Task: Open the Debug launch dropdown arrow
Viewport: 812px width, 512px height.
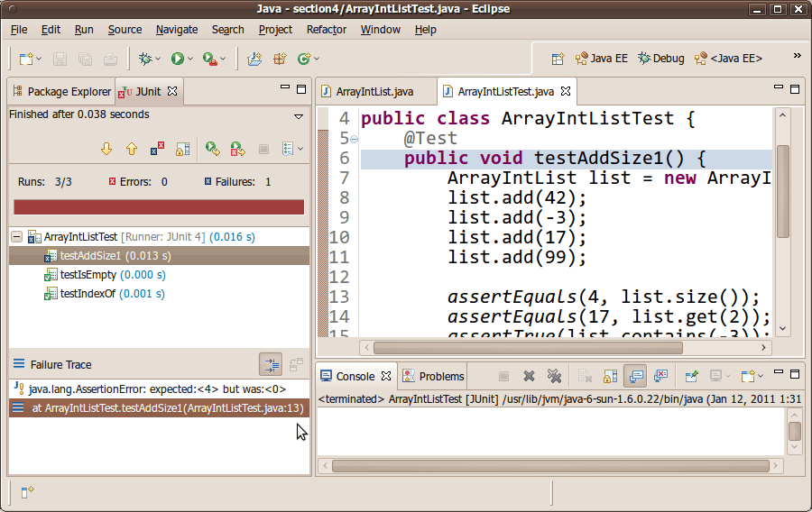Action: click(x=158, y=59)
